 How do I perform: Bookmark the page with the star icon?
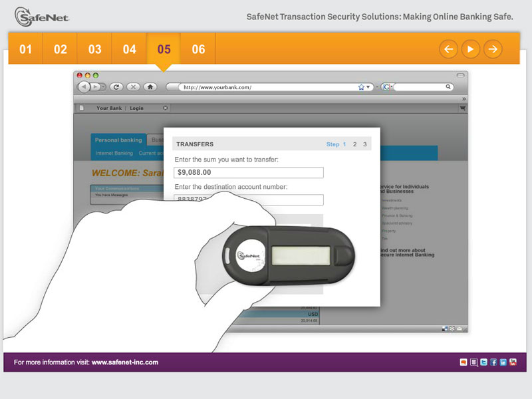pyautogui.click(x=361, y=87)
